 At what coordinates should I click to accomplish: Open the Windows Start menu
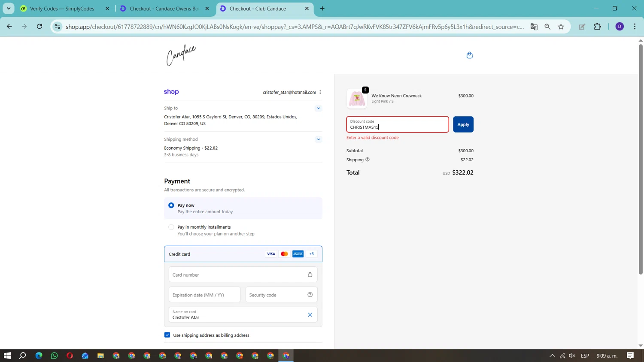[7, 356]
